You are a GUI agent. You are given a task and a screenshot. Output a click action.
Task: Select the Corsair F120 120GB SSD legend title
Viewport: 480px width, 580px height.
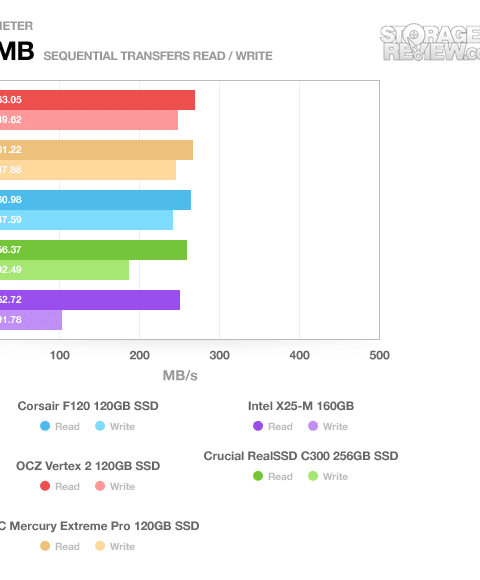(x=88, y=406)
